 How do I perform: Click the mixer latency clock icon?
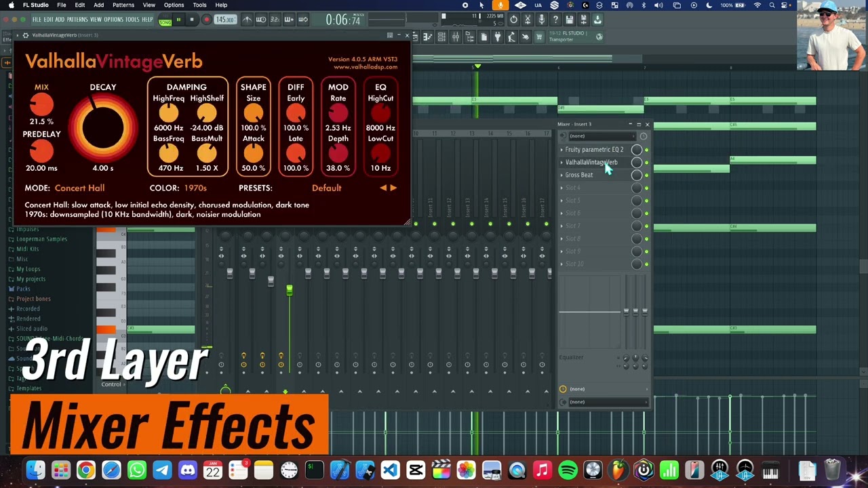[644, 136]
